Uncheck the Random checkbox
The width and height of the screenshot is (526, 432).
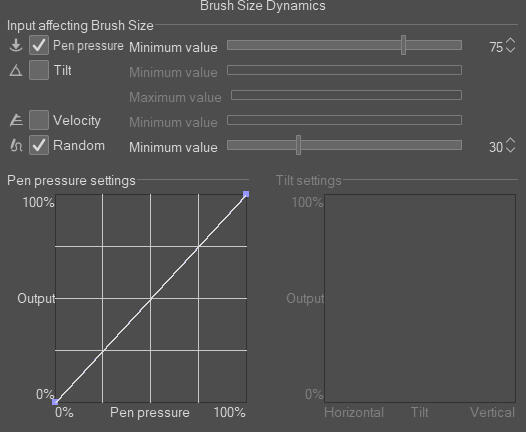click(x=39, y=145)
